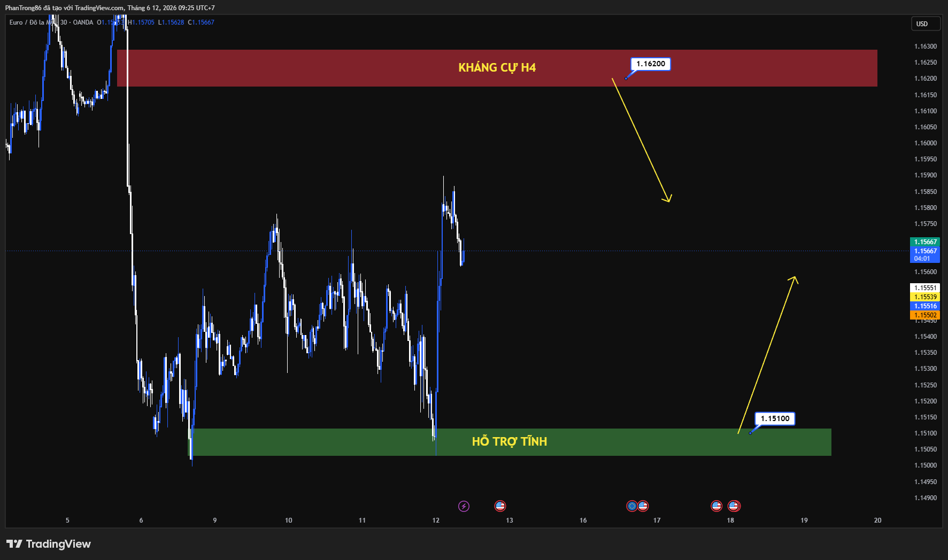The width and height of the screenshot is (948, 560).
Task: Click the 1.14900 price axis label
Action: (926, 498)
